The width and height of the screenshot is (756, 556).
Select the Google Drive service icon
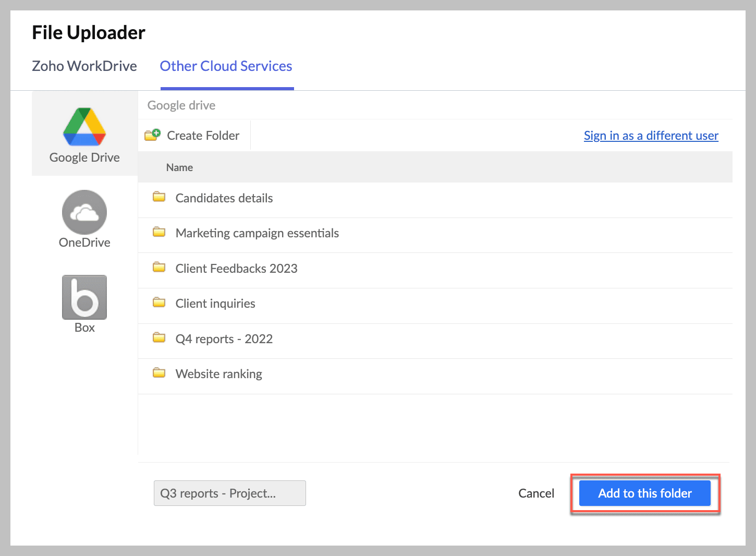[x=84, y=127]
